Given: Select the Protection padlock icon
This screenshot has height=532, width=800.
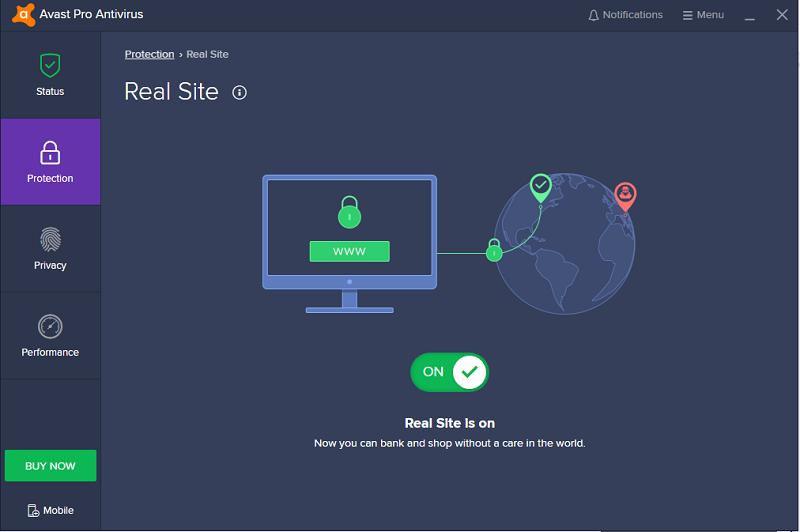Looking at the screenshot, I should [50, 152].
